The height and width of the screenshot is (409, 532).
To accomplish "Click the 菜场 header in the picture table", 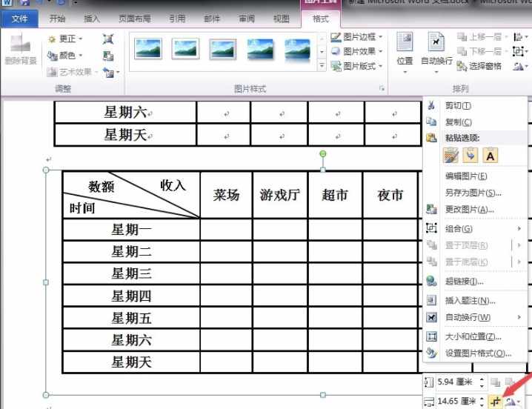I will pyautogui.click(x=226, y=195).
